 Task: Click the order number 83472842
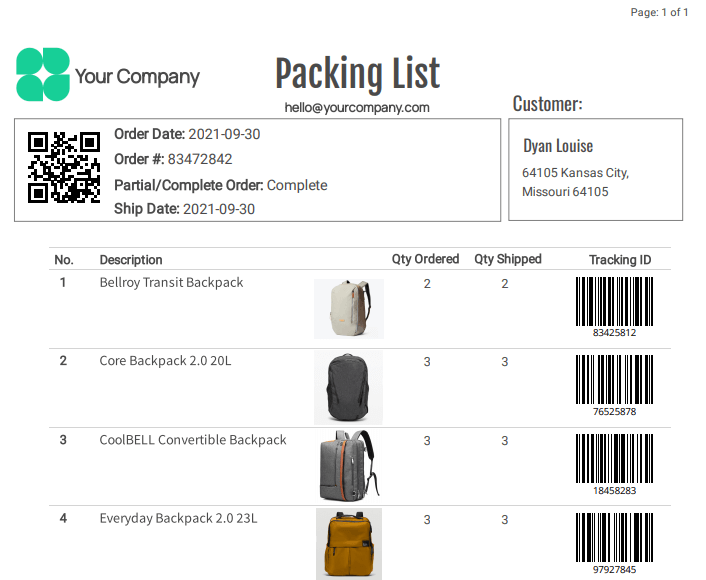tap(200, 159)
